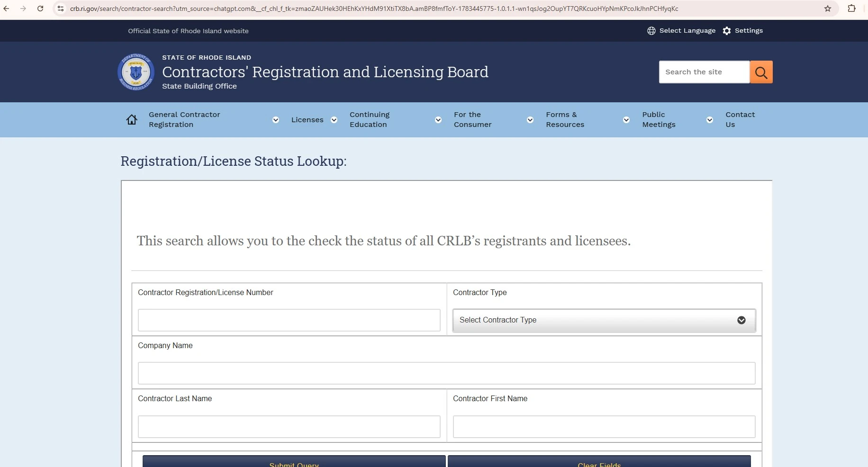Open Forms & Resources menu item
Viewport: 868px width, 467px height.
click(x=565, y=119)
